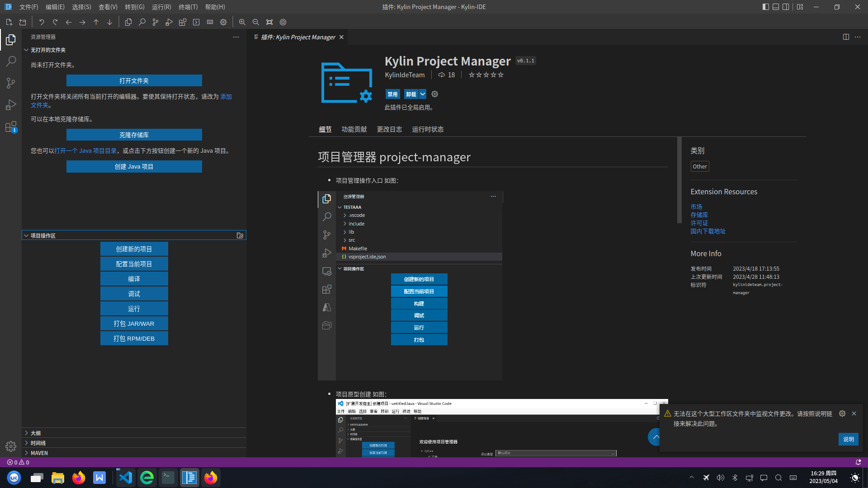Click the 创建新的项目 button in sidebar
Image resolution: width=868 pixels, height=488 pixels.
coord(134,249)
